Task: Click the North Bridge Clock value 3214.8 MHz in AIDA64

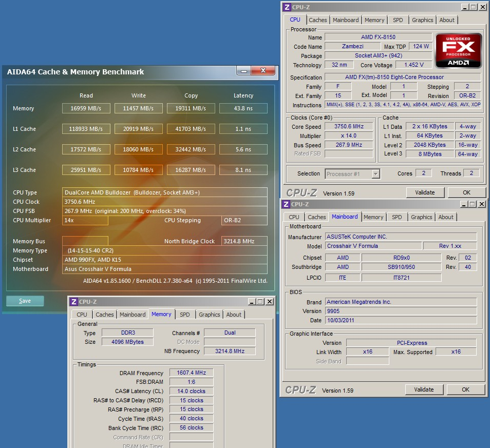Action: pyautogui.click(x=244, y=241)
